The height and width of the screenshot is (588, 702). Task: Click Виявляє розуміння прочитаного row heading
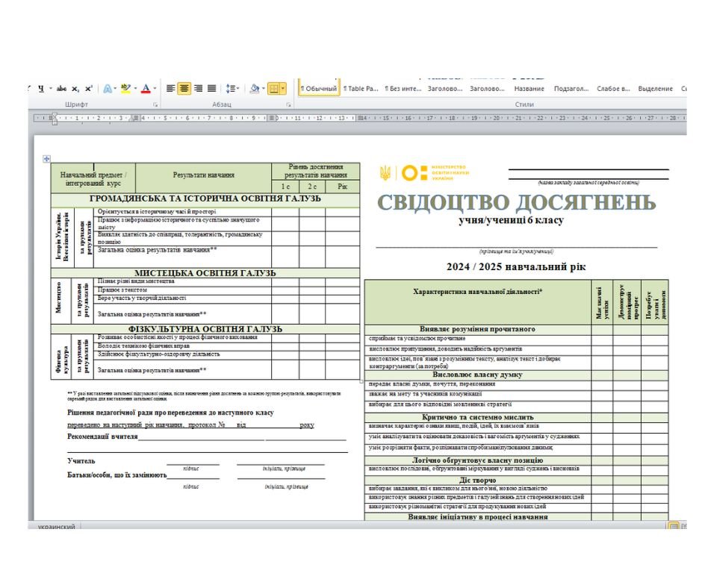477,329
